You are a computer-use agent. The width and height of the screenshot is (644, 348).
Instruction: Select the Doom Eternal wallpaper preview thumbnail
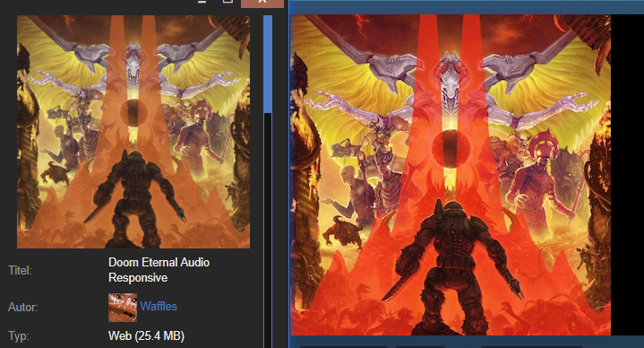point(133,132)
